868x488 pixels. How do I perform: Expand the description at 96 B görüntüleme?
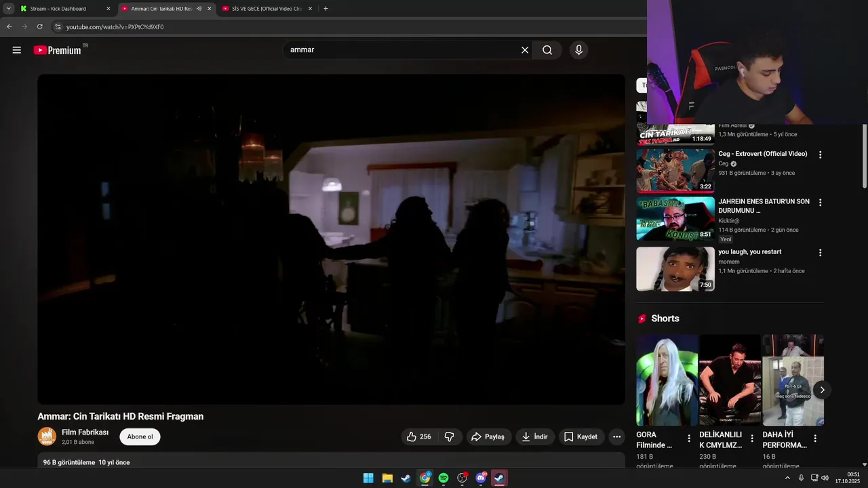pyautogui.click(x=331, y=461)
